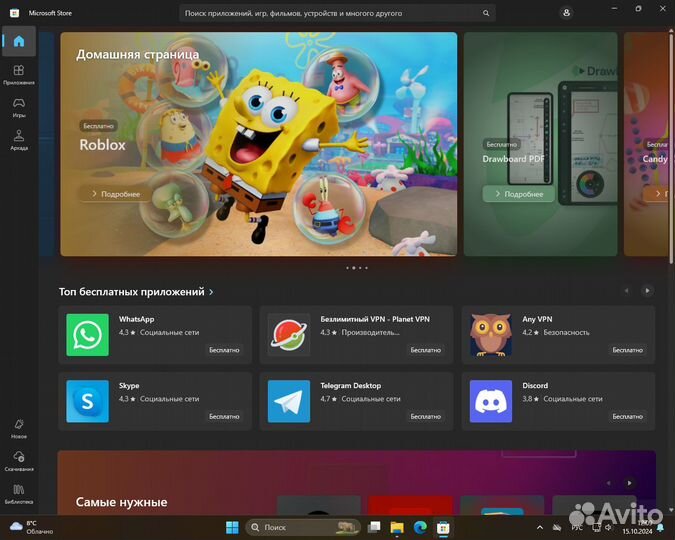Screen dimensions: 675x540
Task: Open Игры section in sidebar
Action: coord(19,107)
